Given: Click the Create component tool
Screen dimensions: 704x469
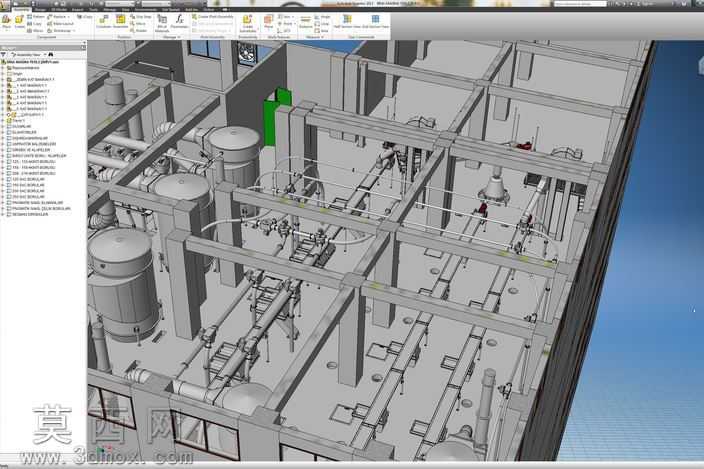Looking at the screenshot, I should tap(19, 22).
